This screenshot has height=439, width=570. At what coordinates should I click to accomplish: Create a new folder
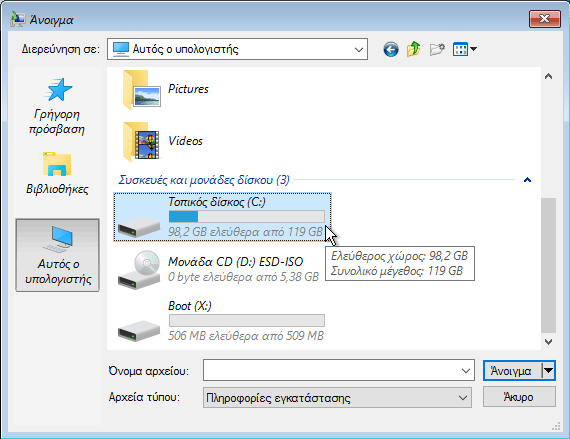pyautogui.click(x=437, y=49)
